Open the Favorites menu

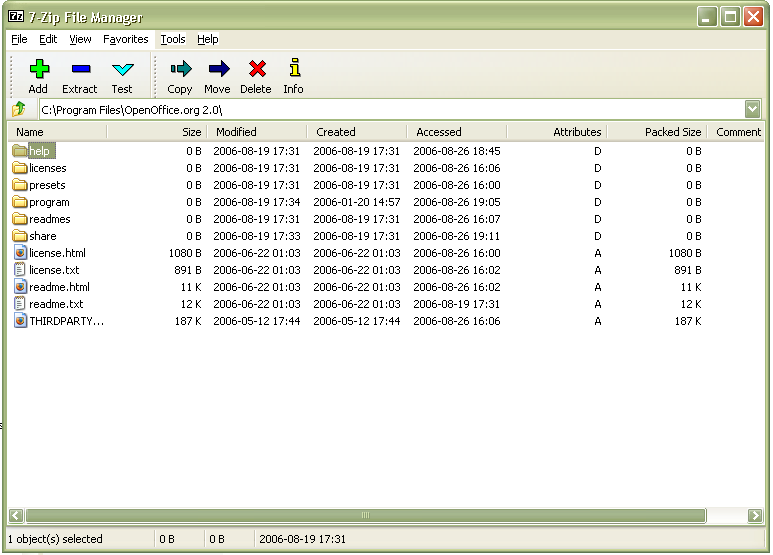pos(126,39)
